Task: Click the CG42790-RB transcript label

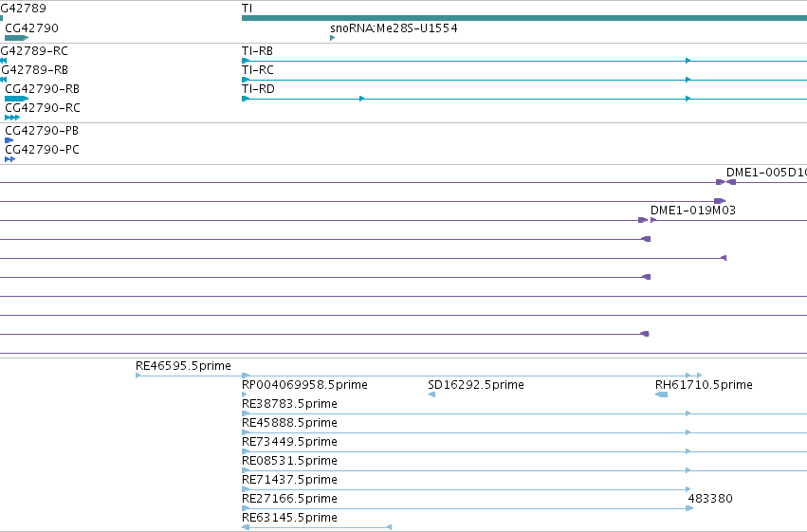Action: click(x=43, y=89)
